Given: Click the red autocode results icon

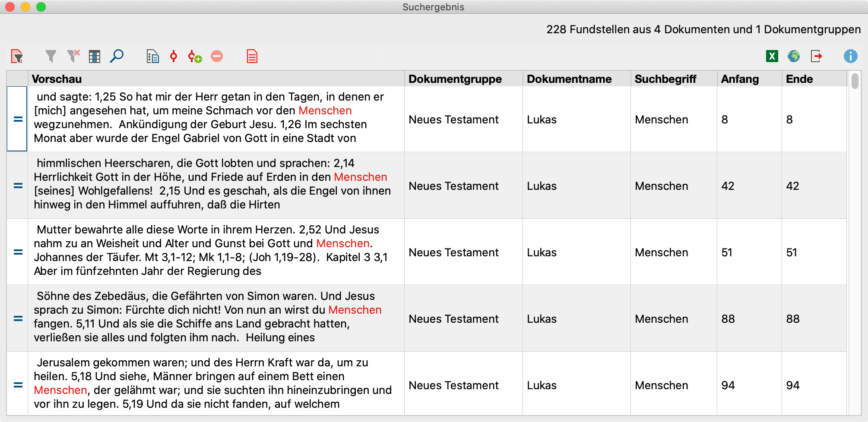Looking at the screenshot, I should point(174,56).
